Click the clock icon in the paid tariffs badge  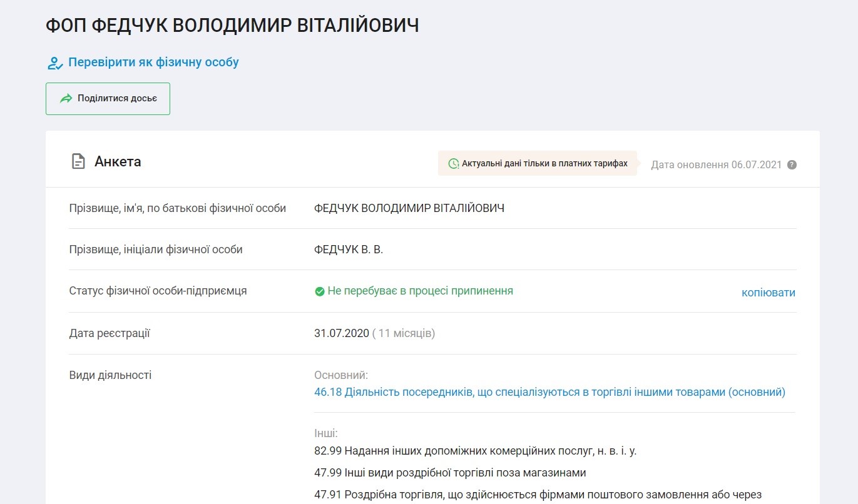pos(454,164)
